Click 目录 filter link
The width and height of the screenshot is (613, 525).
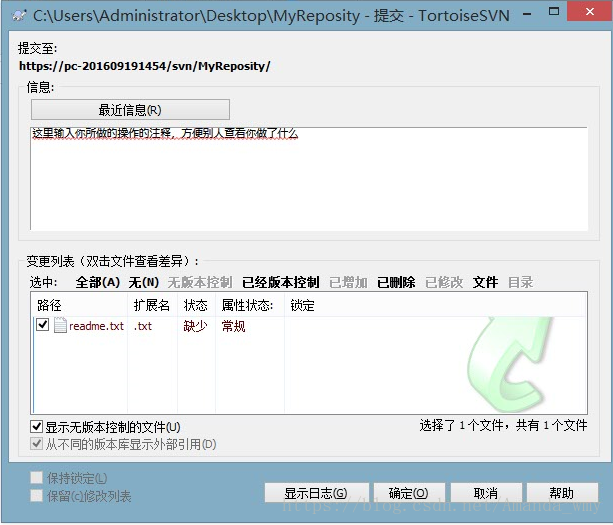pos(520,282)
